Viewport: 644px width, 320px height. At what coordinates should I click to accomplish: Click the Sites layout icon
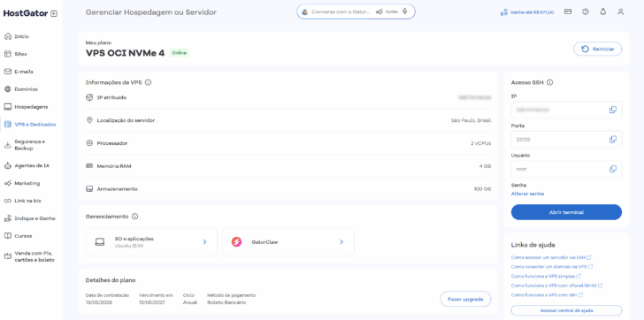(x=7, y=54)
